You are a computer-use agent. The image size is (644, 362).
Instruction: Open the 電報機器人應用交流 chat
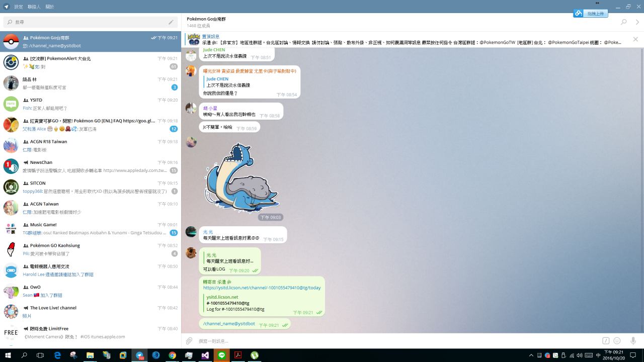pos(91,270)
